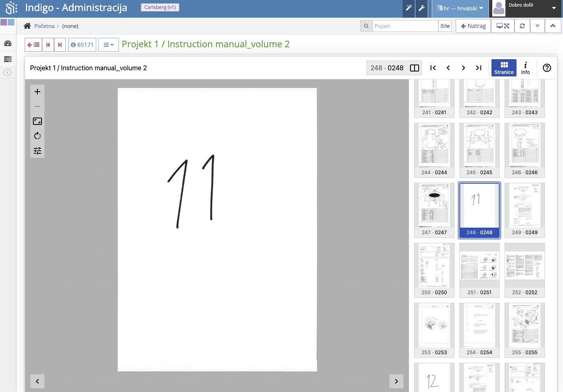563x392 pixels.
Task: Zoom in with plus button
Action: click(37, 92)
